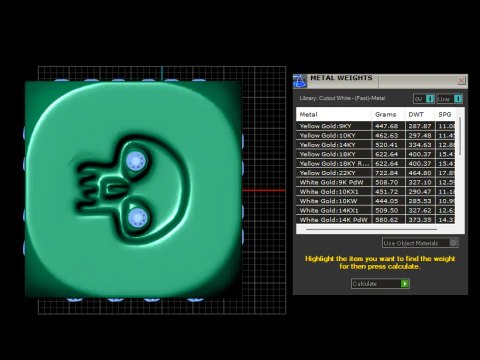The height and width of the screenshot is (360, 480).
Task: Click the 462.63 grams value
Action: [x=386, y=135]
